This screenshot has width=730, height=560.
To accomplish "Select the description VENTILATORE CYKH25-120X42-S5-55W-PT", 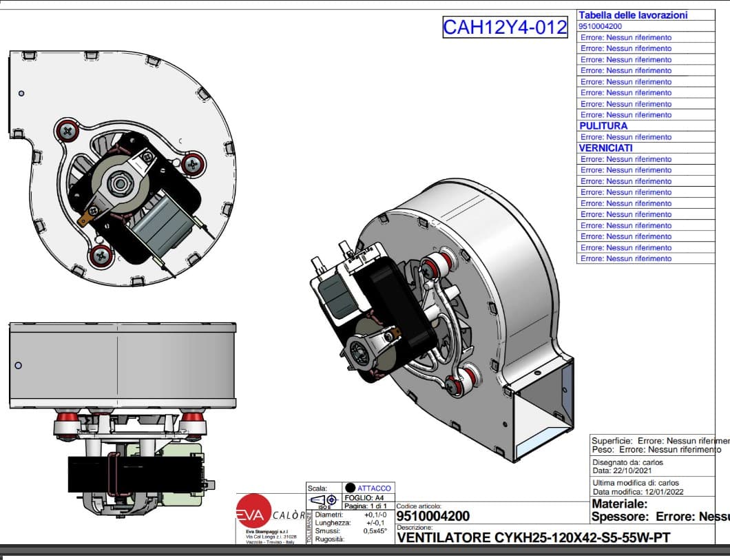I will click(534, 538).
